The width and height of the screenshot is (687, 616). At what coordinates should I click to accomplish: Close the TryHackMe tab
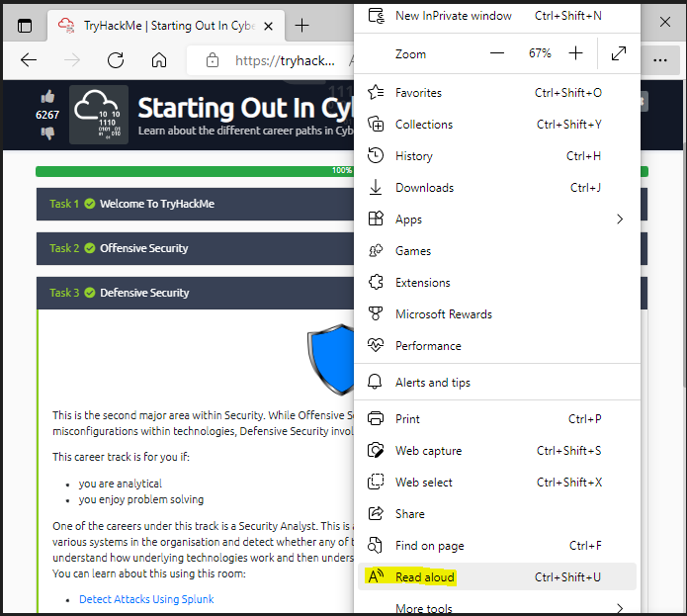pyautogui.click(x=269, y=27)
